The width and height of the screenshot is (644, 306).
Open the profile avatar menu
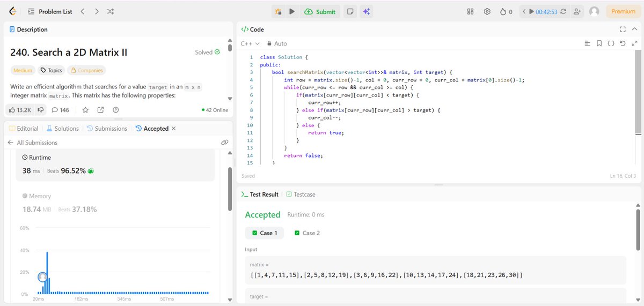click(x=594, y=11)
